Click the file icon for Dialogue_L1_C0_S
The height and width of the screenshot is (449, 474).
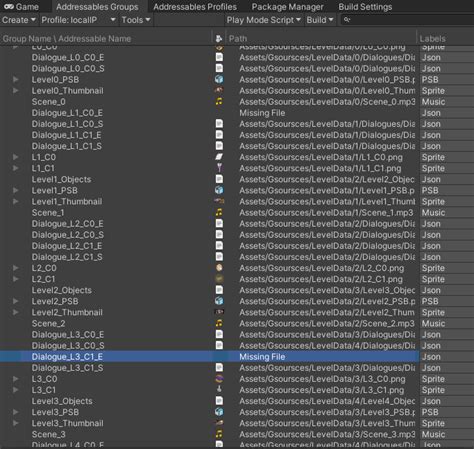coord(219,124)
